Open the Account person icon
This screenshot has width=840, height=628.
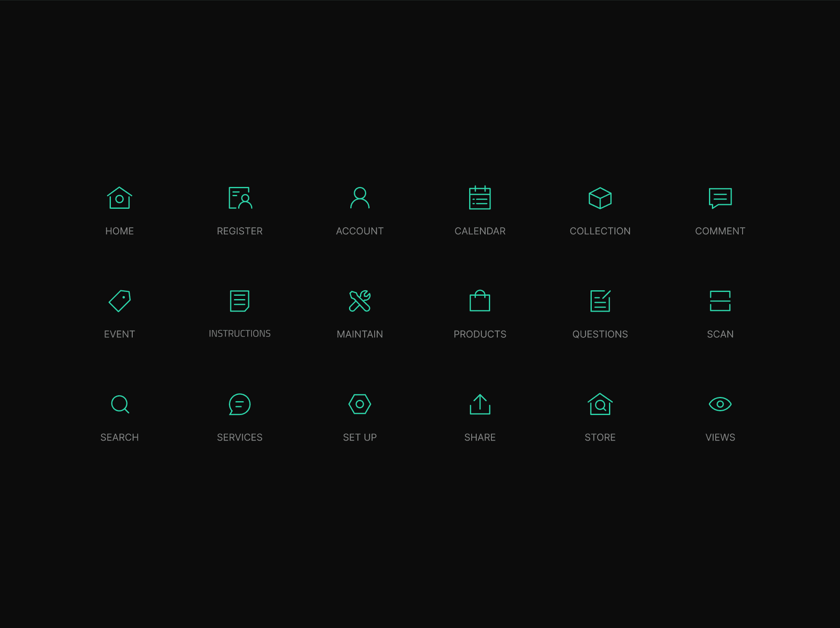(x=360, y=198)
